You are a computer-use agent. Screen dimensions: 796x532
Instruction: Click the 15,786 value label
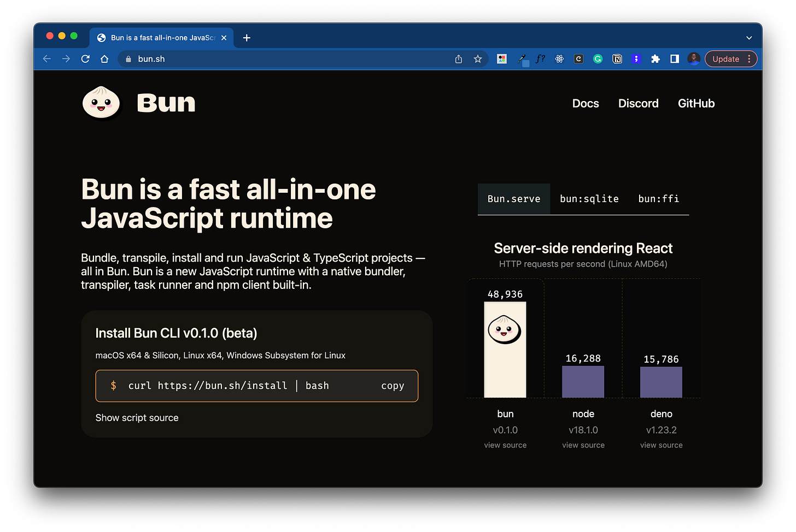point(662,359)
